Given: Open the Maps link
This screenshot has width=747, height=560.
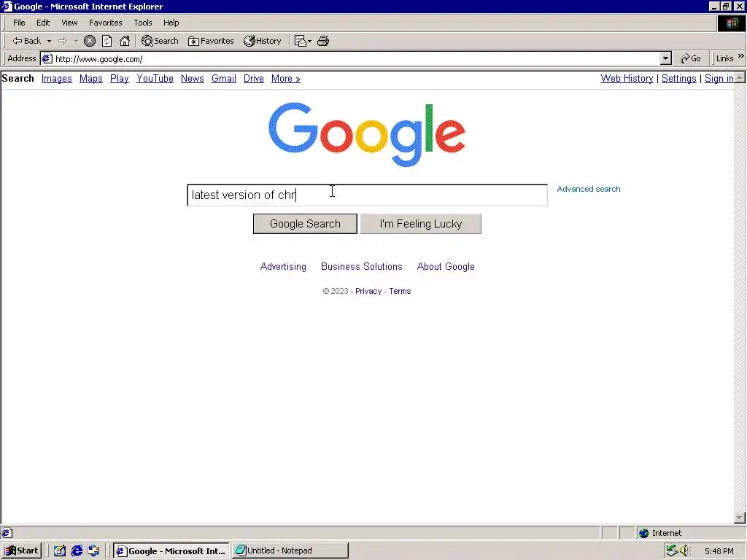Looking at the screenshot, I should click(x=91, y=79).
